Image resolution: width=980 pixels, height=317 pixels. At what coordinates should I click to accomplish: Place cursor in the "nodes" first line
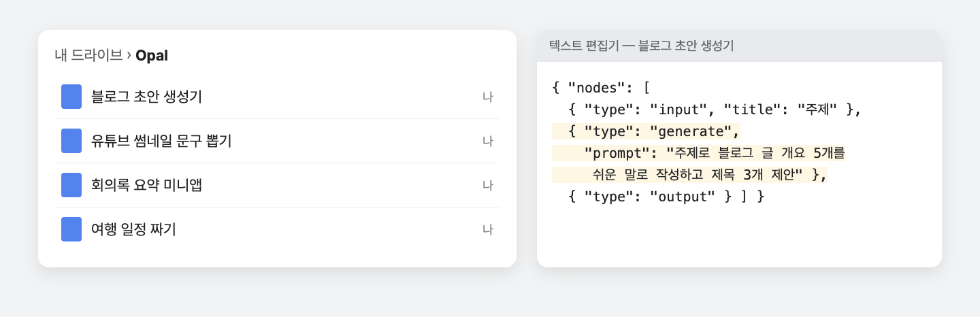coord(601,88)
